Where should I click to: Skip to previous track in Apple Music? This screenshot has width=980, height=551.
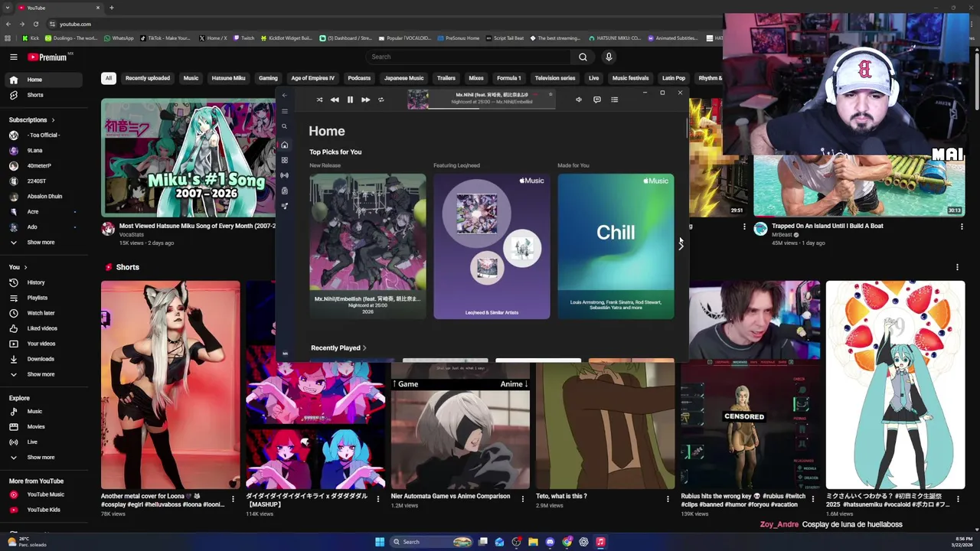pyautogui.click(x=335, y=99)
